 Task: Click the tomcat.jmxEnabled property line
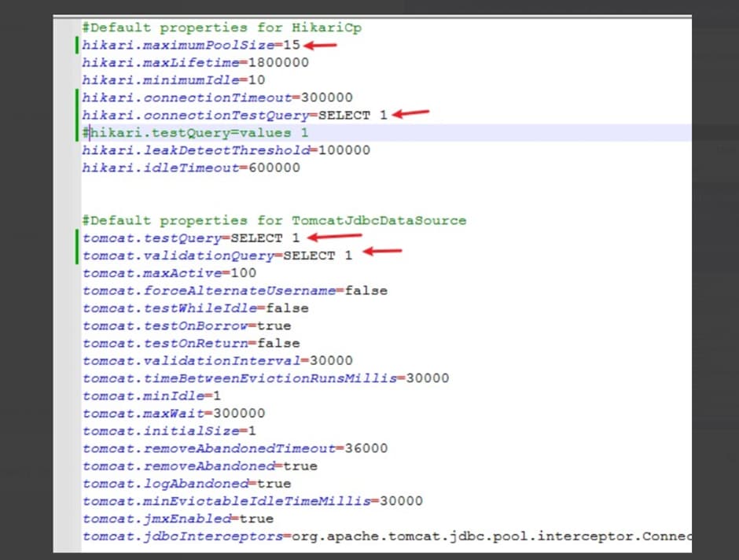point(178,518)
